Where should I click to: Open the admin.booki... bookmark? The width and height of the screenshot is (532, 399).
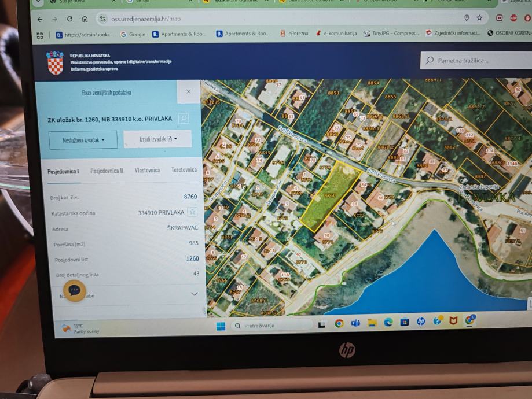tap(84, 35)
